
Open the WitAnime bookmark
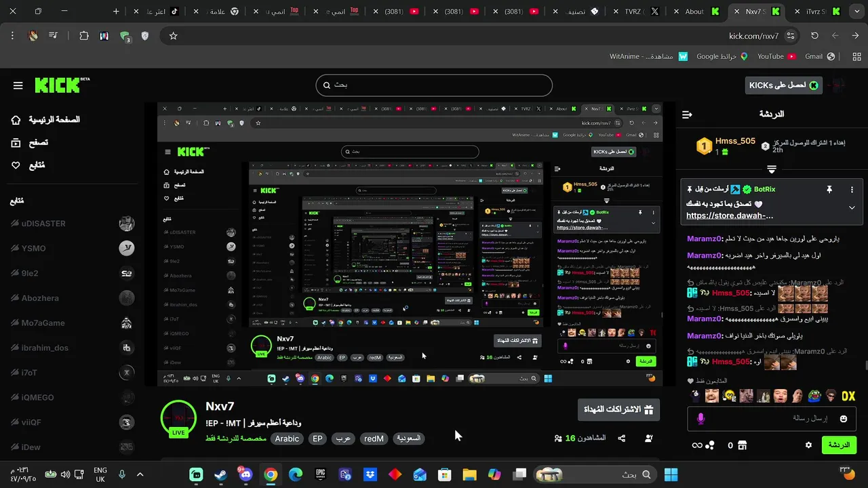(648, 56)
